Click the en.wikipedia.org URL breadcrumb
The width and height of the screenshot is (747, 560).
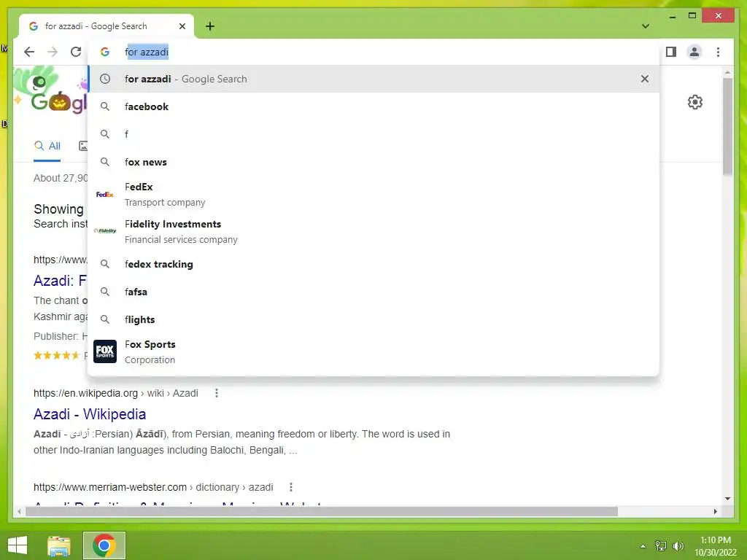116,393
